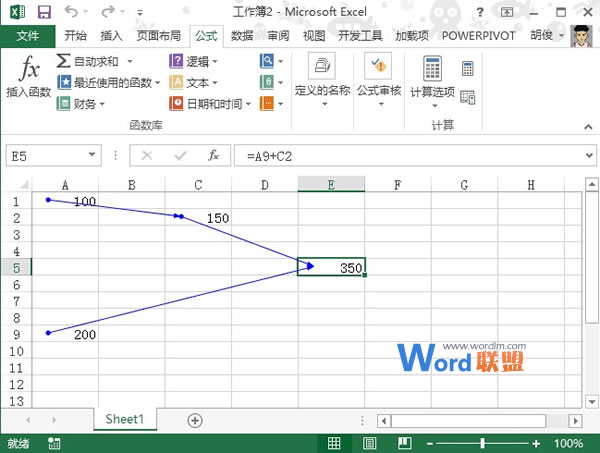Click the horizontal scrollbar right arrow
This screenshot has height=453, width=600.
[x=575, y=421]
